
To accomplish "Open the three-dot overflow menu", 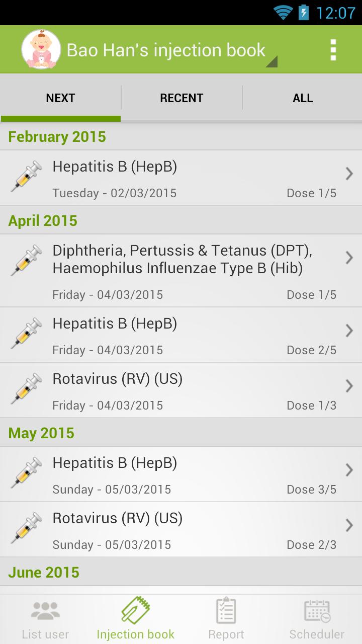I will click(x=332, y=50).
